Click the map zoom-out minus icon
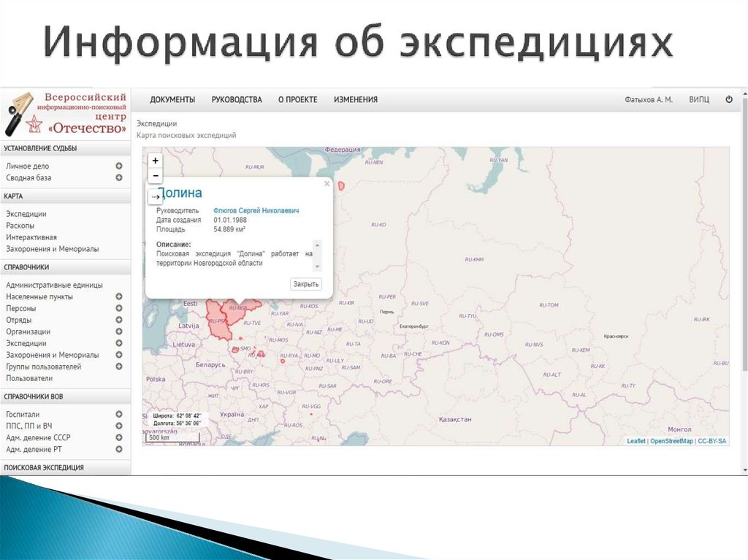Image resolution: width=748 pixels, height=560 pixels. (x=155, y=175)
